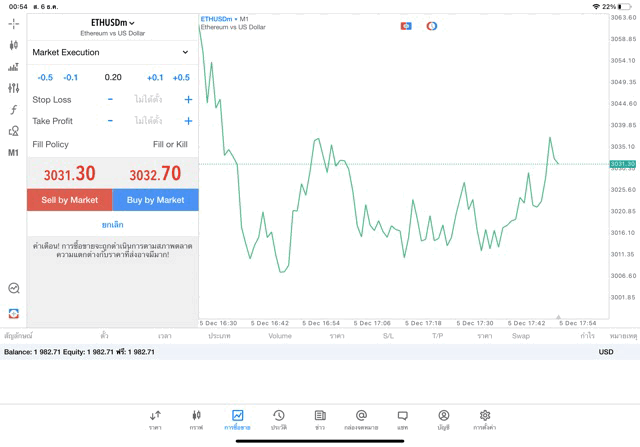The height and width of the screenshot is (447, 640).
Task: Expand the ETHUSDm symbol selector
Action: click(112, 23)
